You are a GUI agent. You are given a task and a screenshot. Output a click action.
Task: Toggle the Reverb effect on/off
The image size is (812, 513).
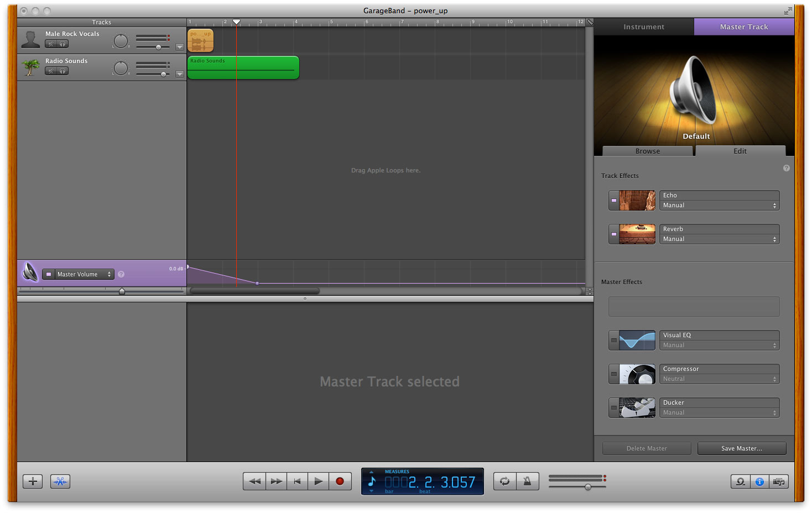(614, 234)
